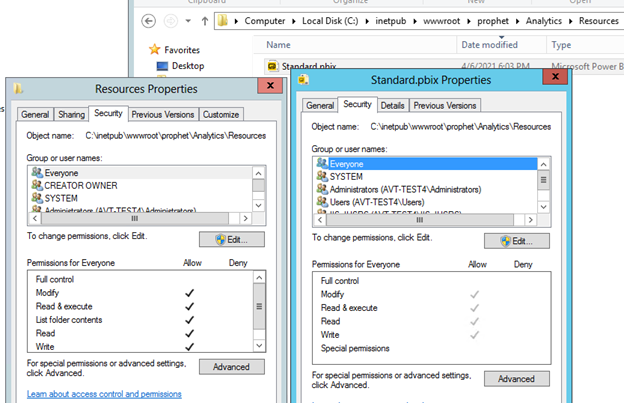Go up one folder level arrow
Viewport: 624px width, 403px height.
click(205, 21)
